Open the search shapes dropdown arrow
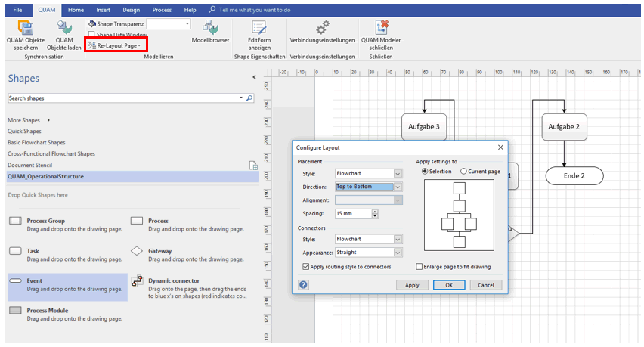This screenshot has width=644, height=347. click(241, 98)
